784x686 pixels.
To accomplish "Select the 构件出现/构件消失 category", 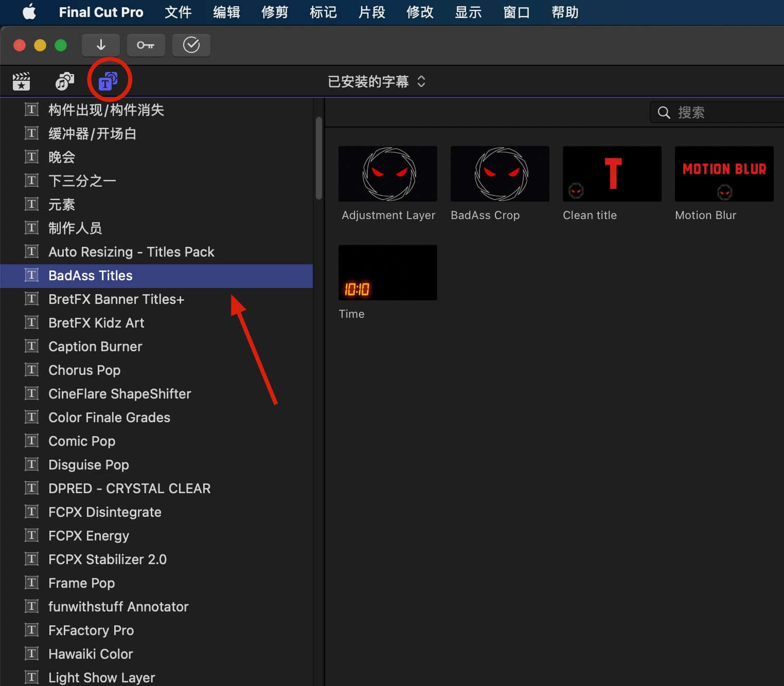I will click(156, 110).
